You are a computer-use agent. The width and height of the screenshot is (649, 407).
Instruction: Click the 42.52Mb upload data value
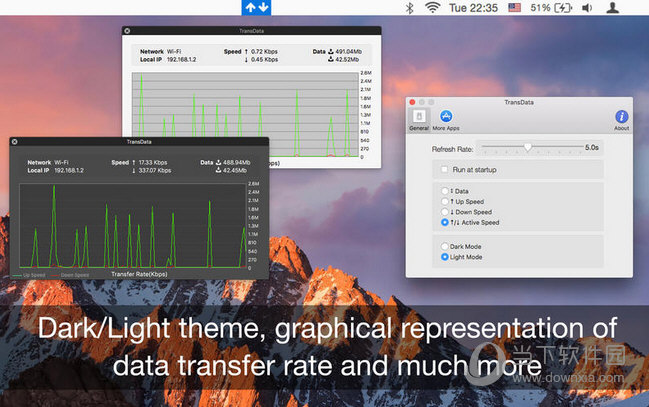click(x=347, y=60)
